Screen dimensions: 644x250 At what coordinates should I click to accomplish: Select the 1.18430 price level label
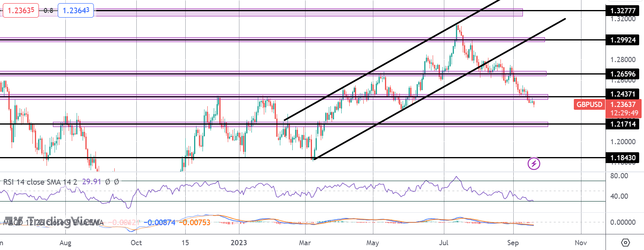click(x=623, y=158)
